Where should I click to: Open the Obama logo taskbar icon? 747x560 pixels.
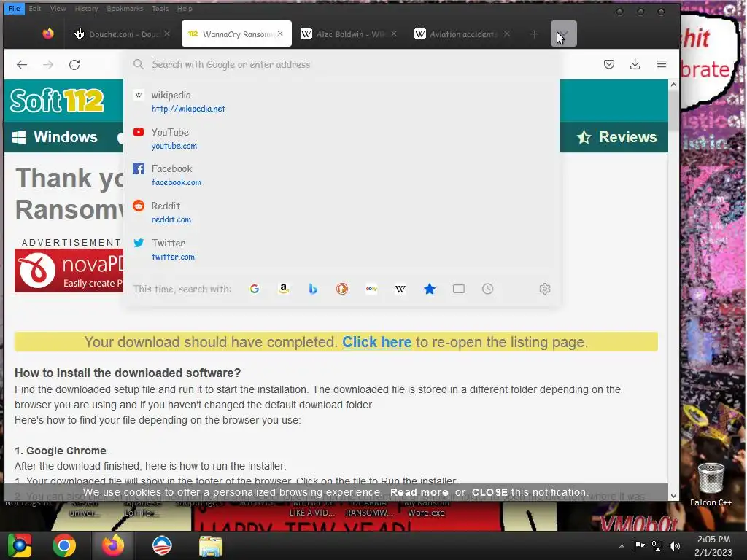pos(162,545)
